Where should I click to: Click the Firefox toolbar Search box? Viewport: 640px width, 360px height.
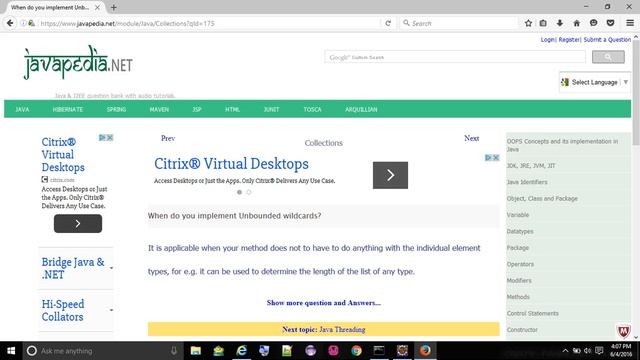pyautogui.click(x=459, y=23)
